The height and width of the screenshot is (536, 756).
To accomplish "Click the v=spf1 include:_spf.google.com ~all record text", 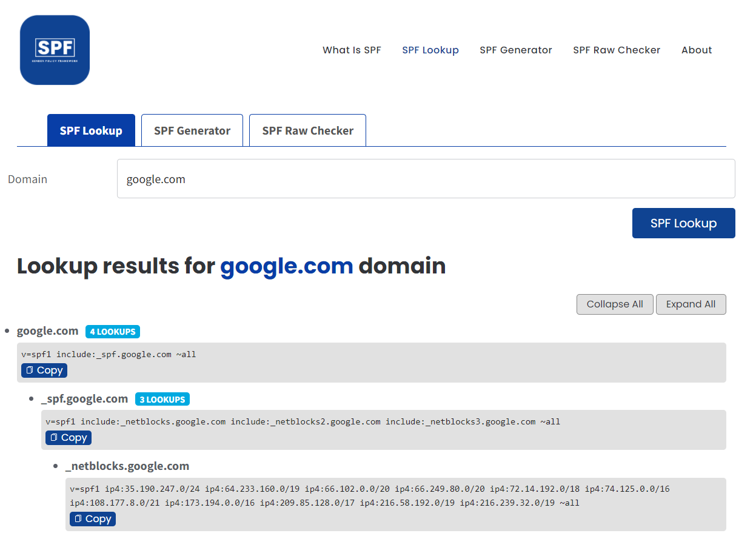I will point(109,354).
